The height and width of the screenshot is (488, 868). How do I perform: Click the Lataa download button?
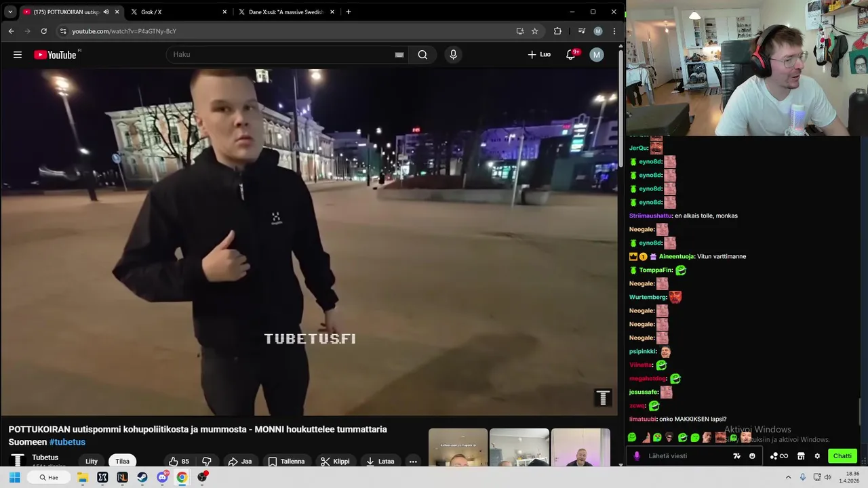pyautogui.click(x=380, y=462)
